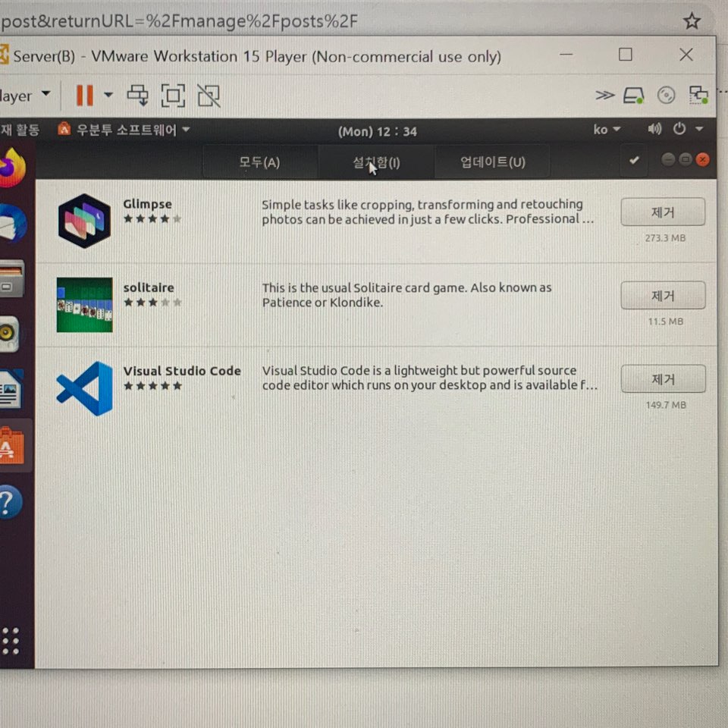Select the solitaire app title
This screenshot has width=728, height=728.
149,287
